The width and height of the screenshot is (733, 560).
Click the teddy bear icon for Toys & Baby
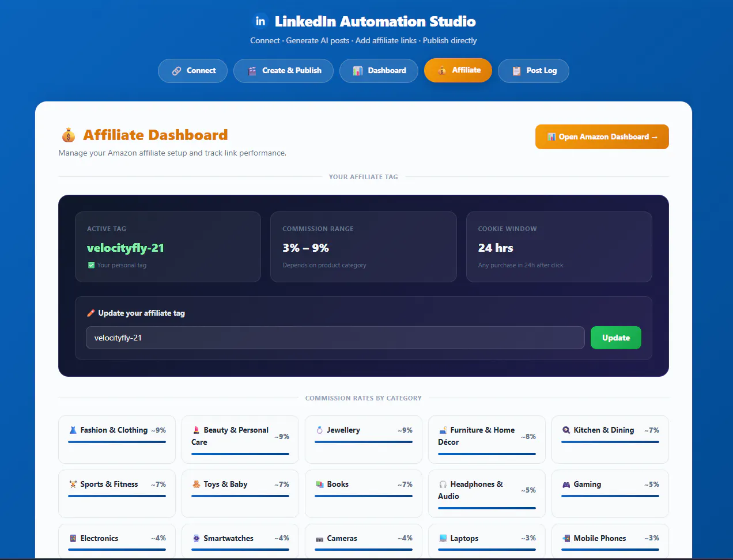click(x=197, y=485)
